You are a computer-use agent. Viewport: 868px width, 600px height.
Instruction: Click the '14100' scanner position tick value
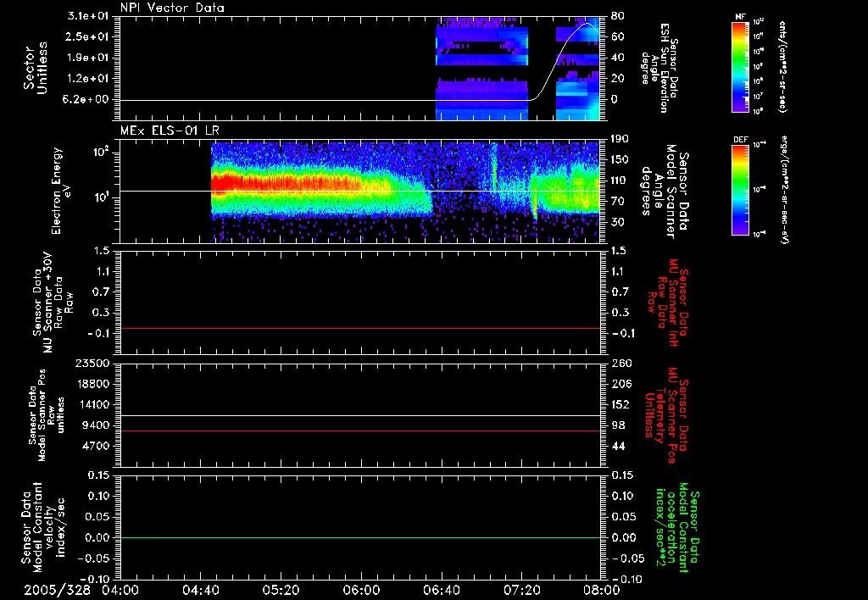tap(92, 404)
